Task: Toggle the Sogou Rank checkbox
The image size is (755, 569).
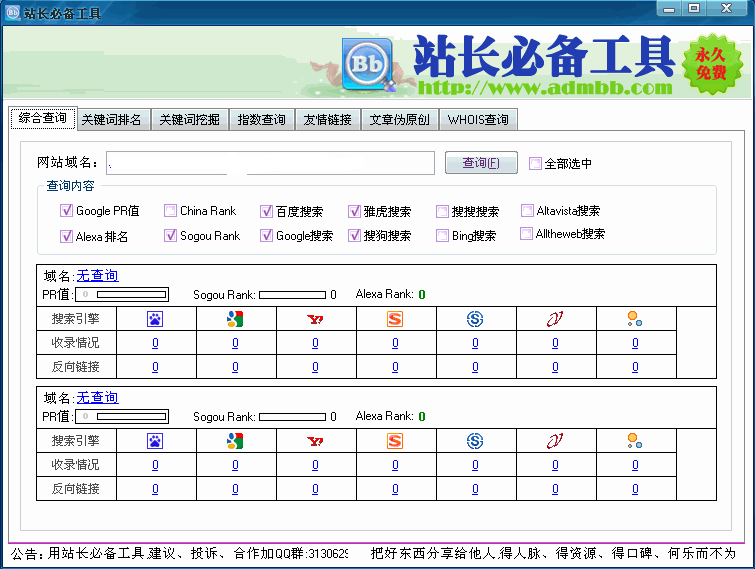Action: pos(170,235)
